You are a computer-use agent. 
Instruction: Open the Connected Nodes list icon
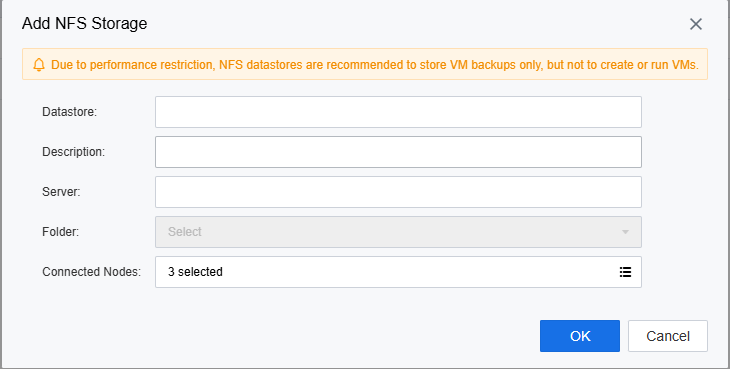625,272
